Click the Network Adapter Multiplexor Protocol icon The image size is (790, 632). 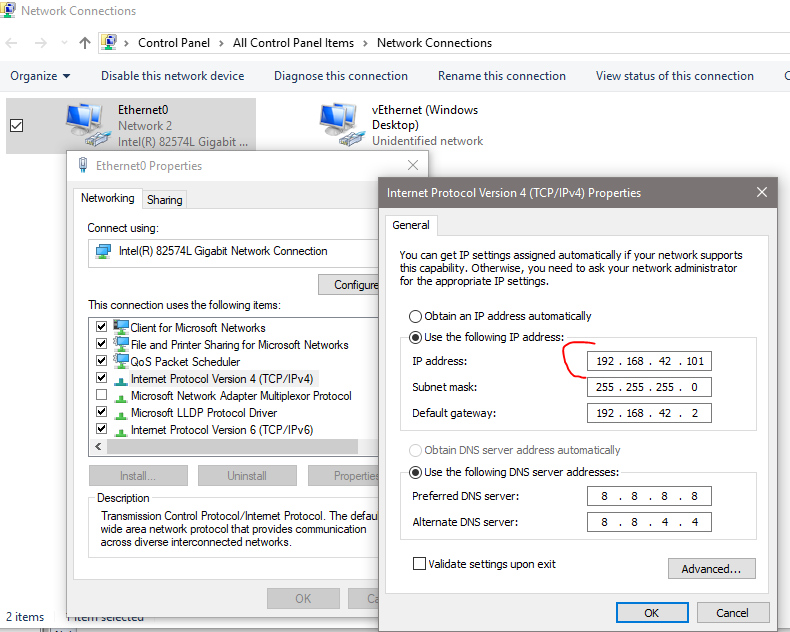[121, 397]
